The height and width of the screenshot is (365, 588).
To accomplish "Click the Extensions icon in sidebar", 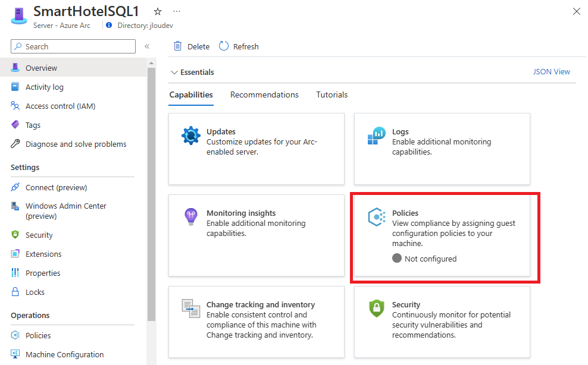I will click(x=15, y=254).
